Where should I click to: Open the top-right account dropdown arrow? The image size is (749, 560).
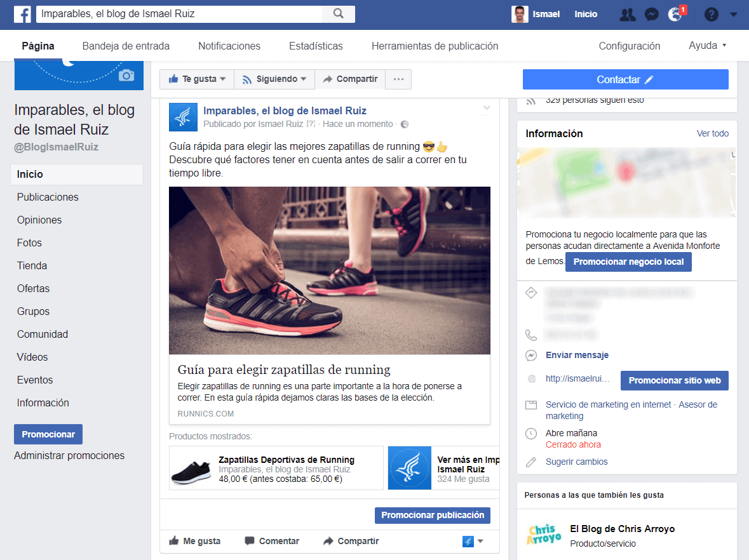[733, 15]
